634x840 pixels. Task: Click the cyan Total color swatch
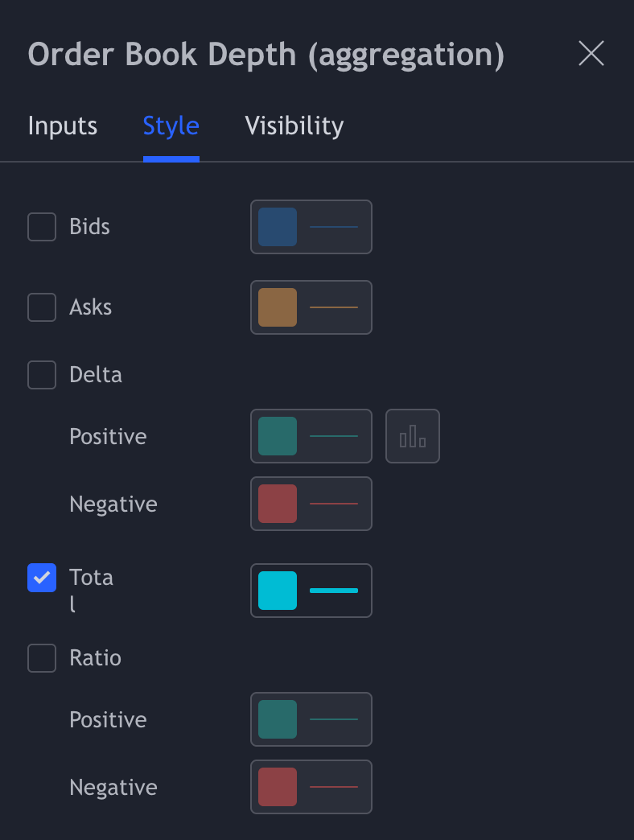pyautogui.click(x=278, y=591)
